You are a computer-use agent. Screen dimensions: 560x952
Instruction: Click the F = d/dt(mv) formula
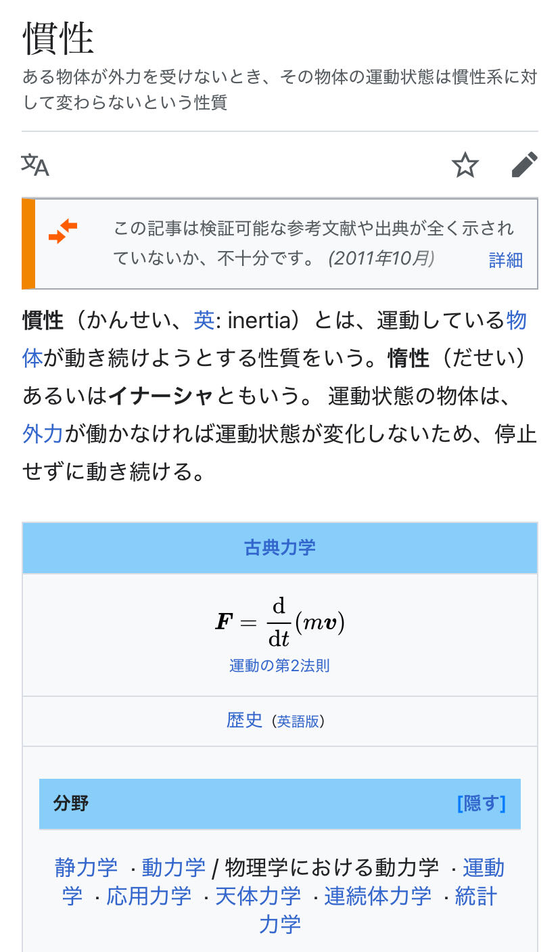279,622
